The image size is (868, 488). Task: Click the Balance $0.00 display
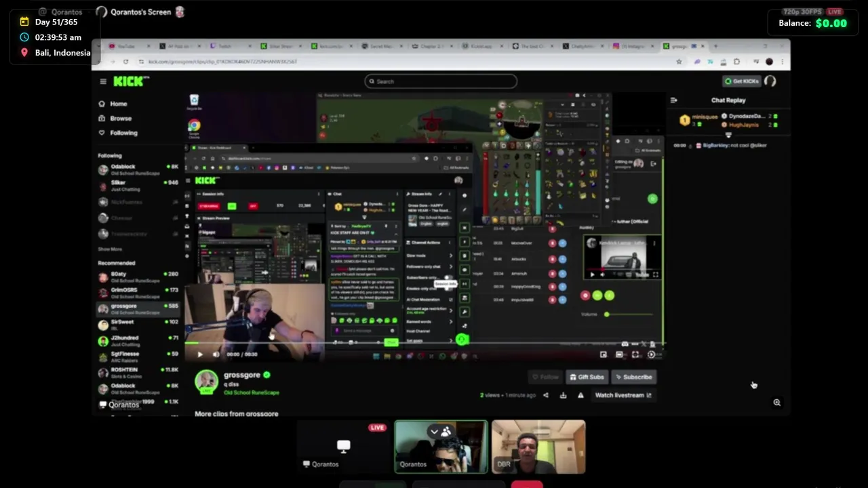point(812,23)
